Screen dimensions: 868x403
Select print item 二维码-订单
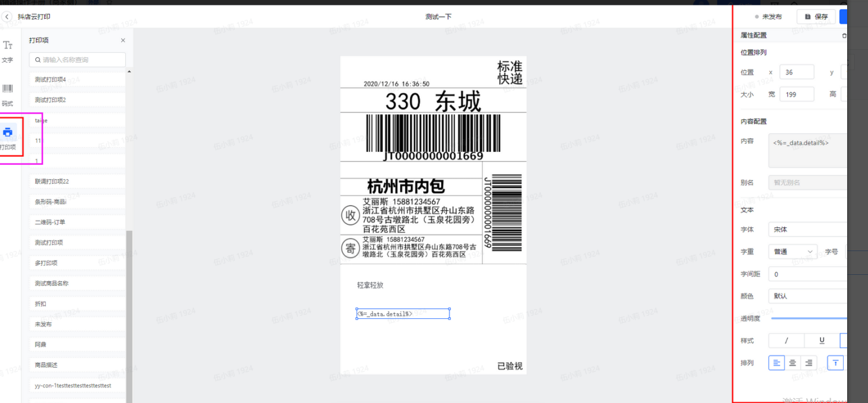[77, 222]
